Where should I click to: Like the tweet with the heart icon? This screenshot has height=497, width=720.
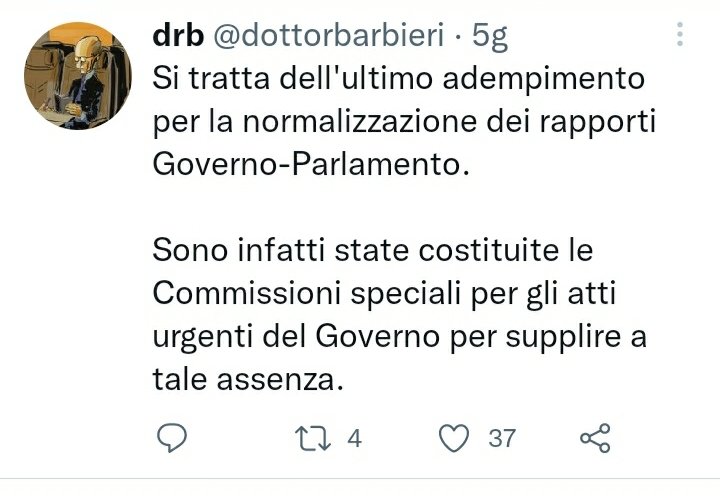pyautogui.click(x=454, y=438)
